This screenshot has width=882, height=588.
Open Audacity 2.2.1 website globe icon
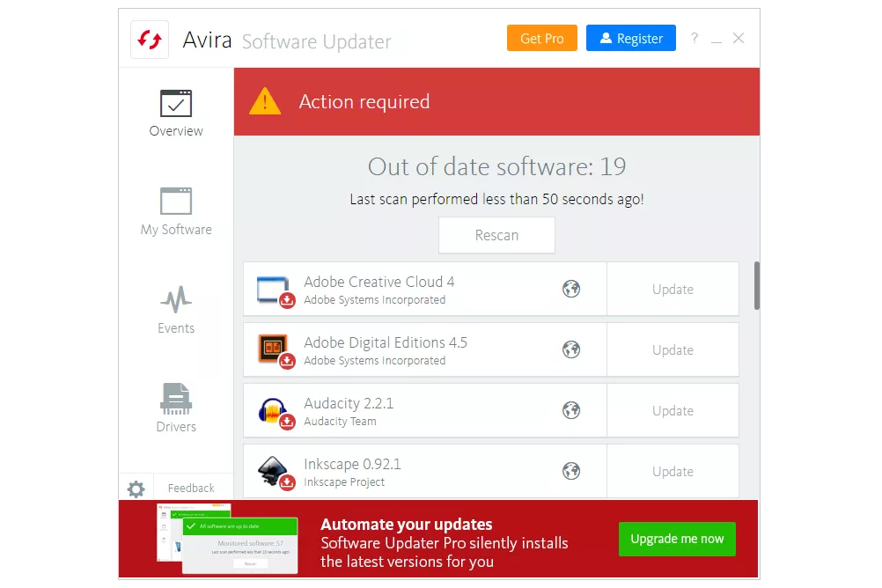click(571, 410)
